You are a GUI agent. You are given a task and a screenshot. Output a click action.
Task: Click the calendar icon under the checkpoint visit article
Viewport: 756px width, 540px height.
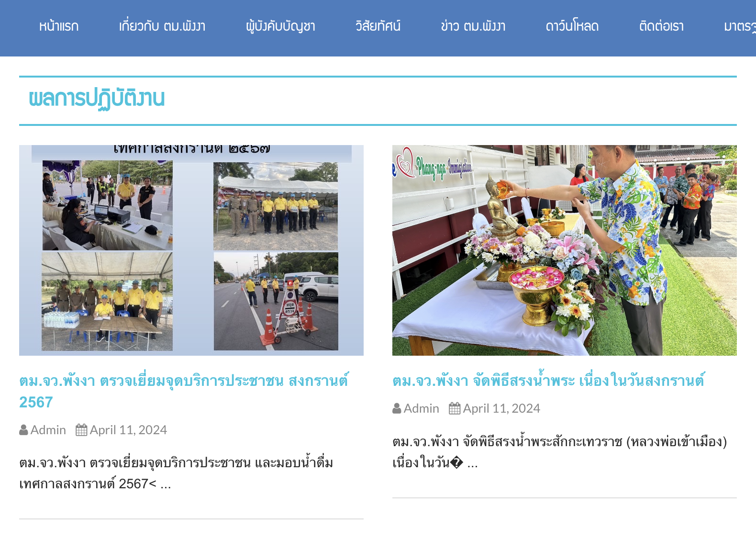(x=81, y=430)
